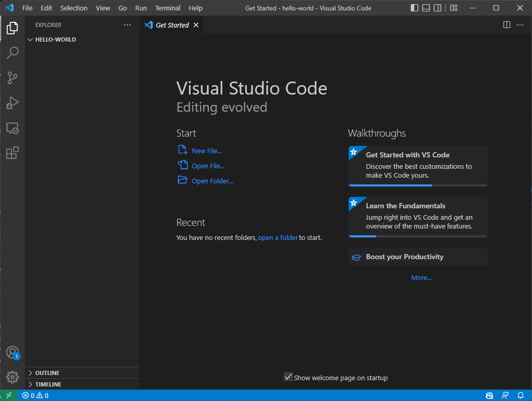Open Boost your Productivity walkthrough
The width and height of the screenshot is (532, 401).
coord(418,257)
